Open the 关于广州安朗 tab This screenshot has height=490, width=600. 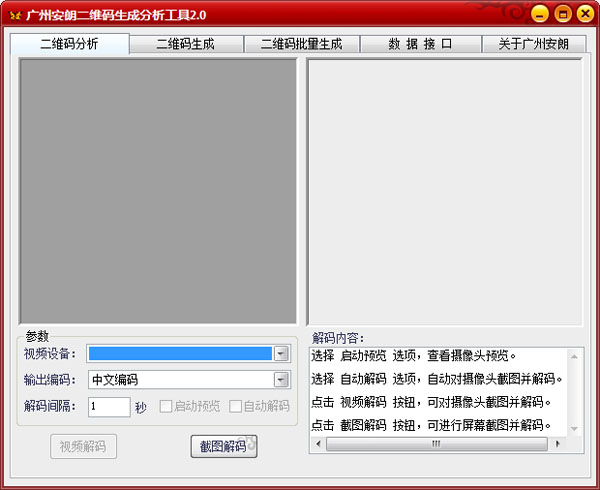[x=533, y=44]
